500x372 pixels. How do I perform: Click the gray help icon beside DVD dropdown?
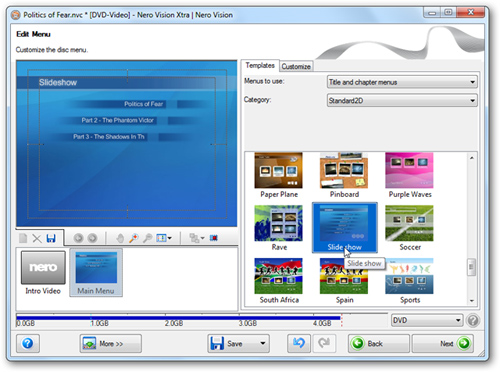pyautogui.click(x=473, y=321)
